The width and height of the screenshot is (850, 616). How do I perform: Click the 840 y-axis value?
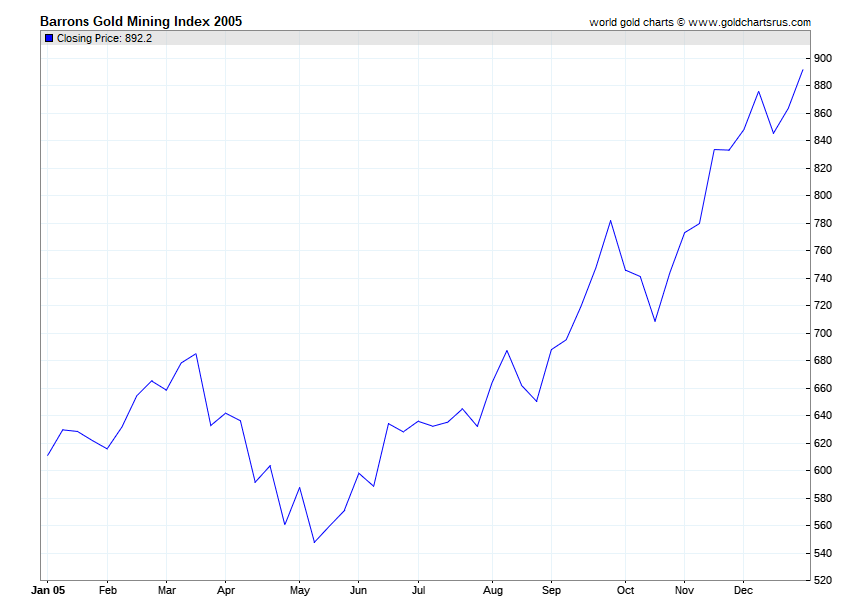click(x=822, y=140)
